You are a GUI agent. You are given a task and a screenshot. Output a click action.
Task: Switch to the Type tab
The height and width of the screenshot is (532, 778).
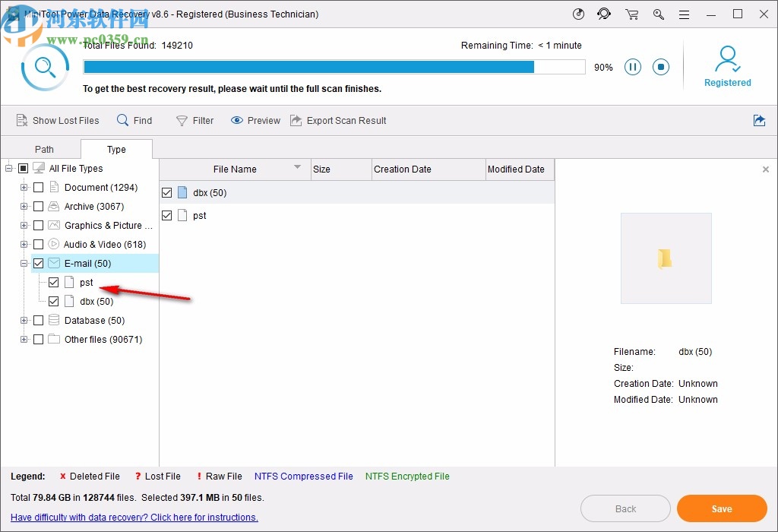(x=116, y=149)
